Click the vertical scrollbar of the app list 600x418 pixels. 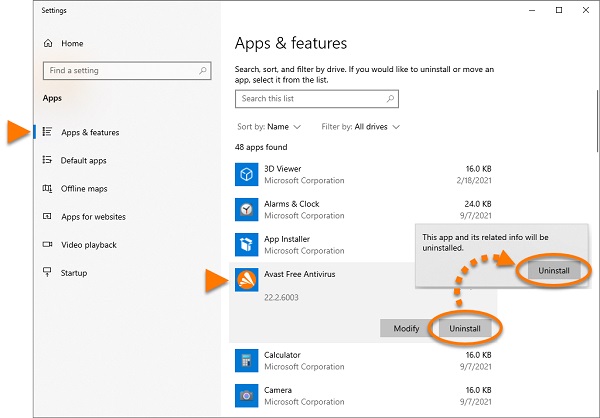(598, 122)
